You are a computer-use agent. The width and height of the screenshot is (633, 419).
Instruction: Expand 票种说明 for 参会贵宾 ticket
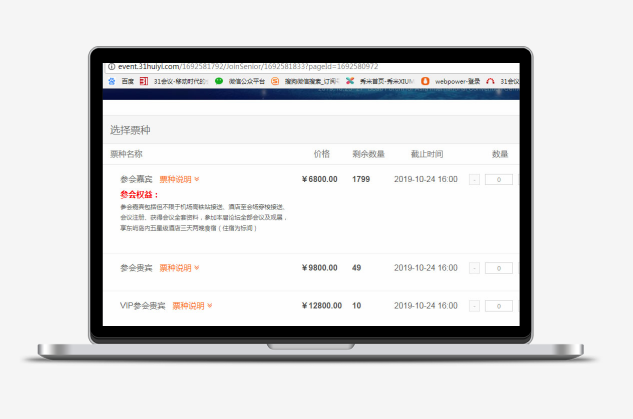coord(179,268)
